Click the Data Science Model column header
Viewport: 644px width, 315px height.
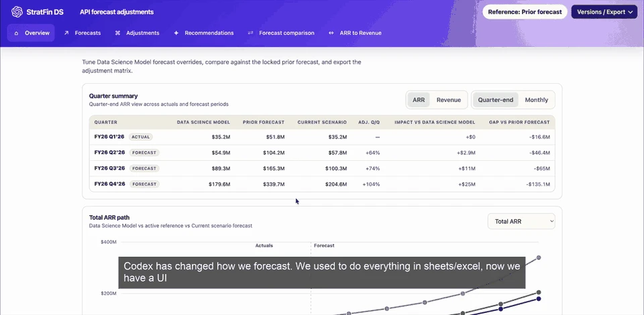coord(203,122)
